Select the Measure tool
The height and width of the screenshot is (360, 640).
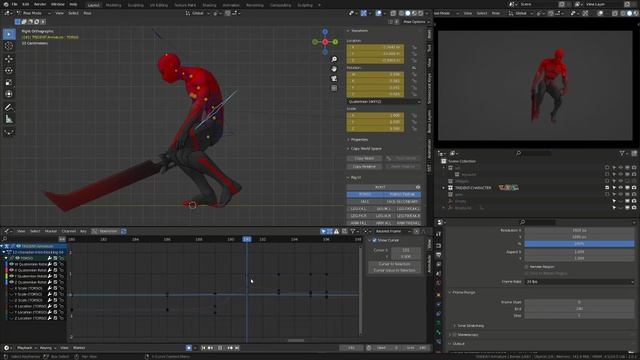click(9, 119)
